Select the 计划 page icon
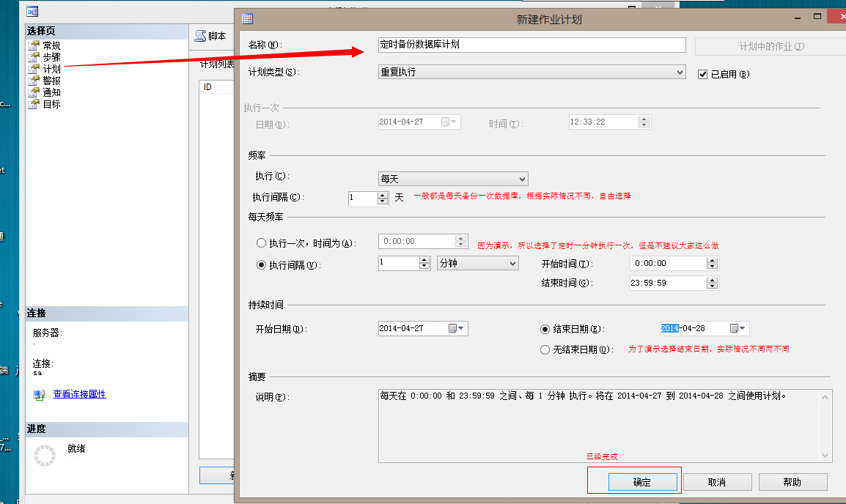846x504 pixels. point(34,69)
